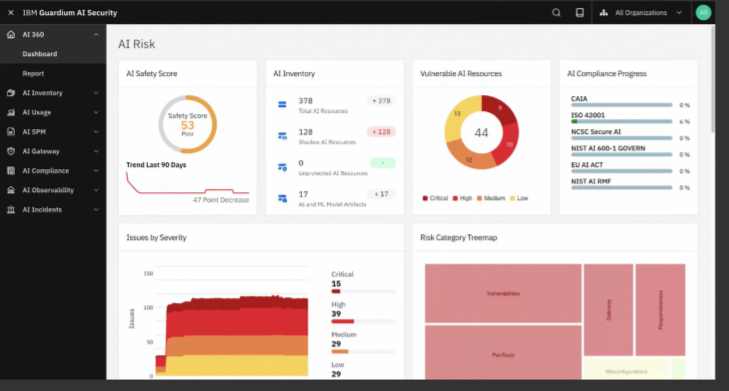Click the Total AI Resources icon

tap(282, 105)
